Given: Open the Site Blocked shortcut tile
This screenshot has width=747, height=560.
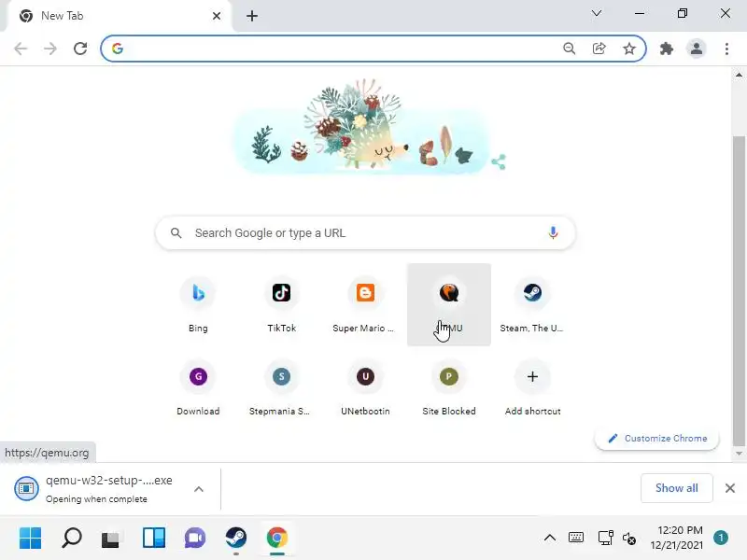Looking at the screenshot, I should click(x=449, y=388).
